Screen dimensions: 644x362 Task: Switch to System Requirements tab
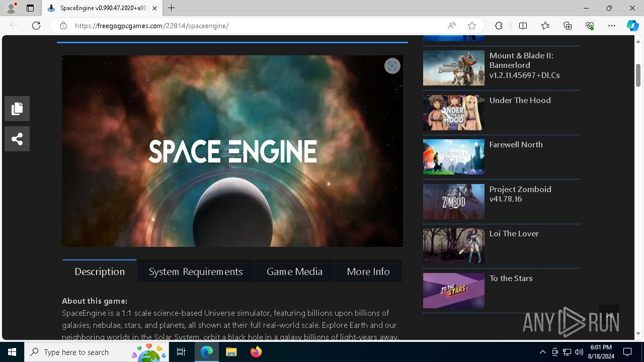tap(196, 271)
